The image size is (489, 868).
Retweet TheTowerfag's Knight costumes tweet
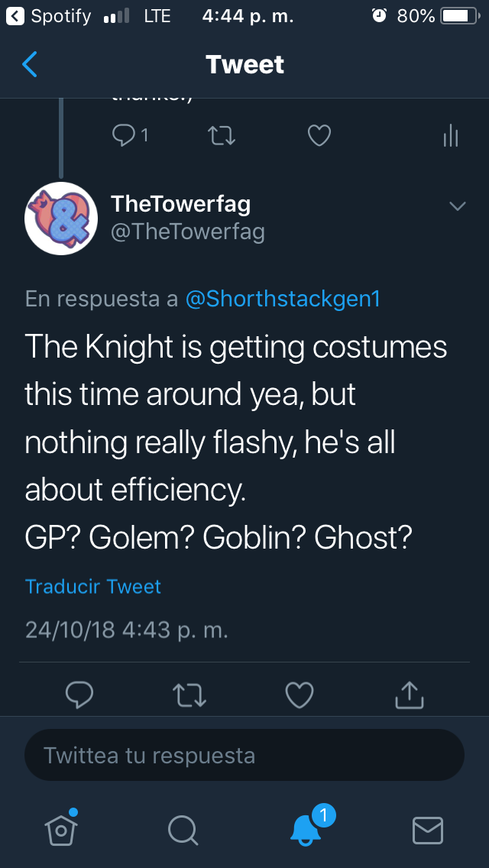[189, 694]
